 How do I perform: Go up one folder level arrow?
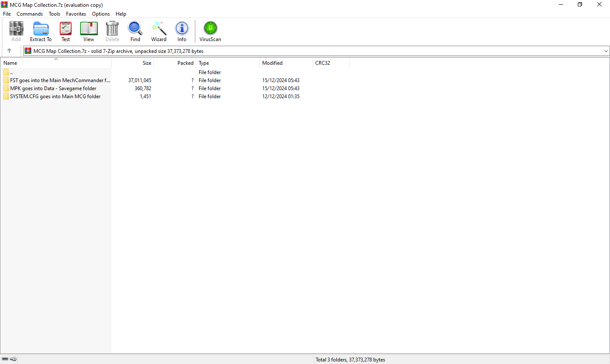(9, 51)
